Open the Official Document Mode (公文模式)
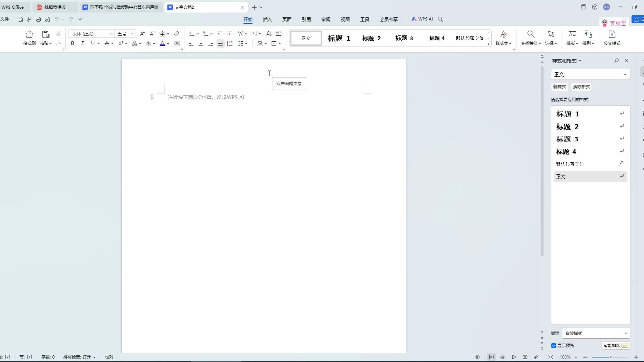This screenshot has width=644, height=362. click(612, 38)
